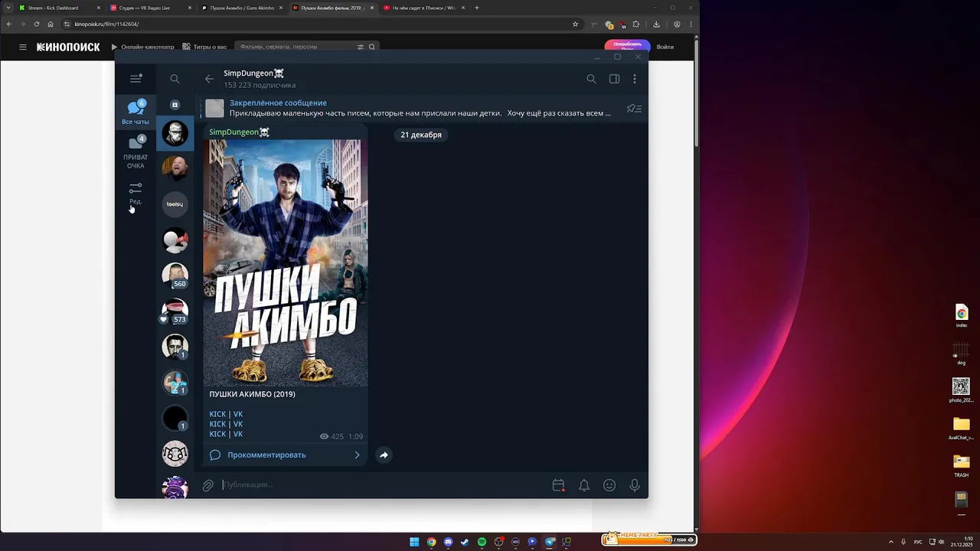The image size is (980, 551).
Task: Open Discord from the taskbar
Action: pos(448,542)
